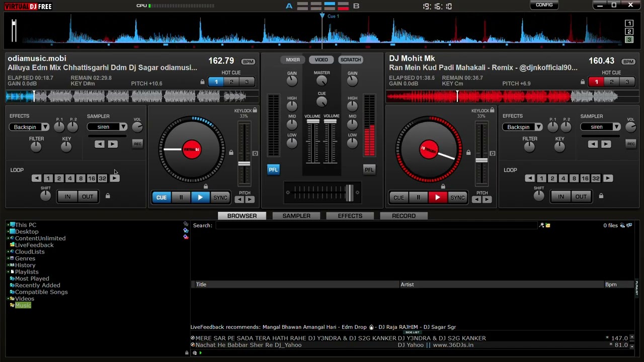Open left deck siren sampler dropdown
This screenshot has width=644, height=362.
pos(123,127)
